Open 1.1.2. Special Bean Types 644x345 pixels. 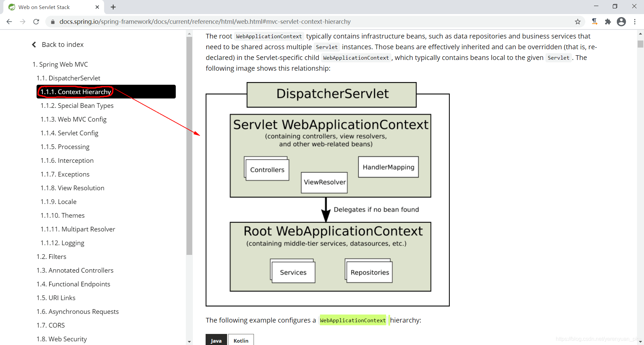[77, 106]
